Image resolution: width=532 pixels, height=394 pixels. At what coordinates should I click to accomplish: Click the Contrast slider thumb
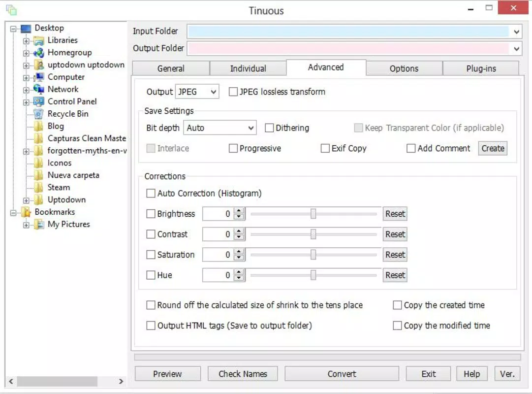pos(313,234)
